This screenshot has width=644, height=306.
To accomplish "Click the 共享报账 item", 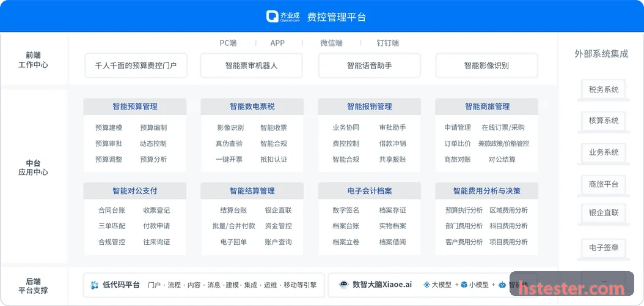I will coord(393,159).
